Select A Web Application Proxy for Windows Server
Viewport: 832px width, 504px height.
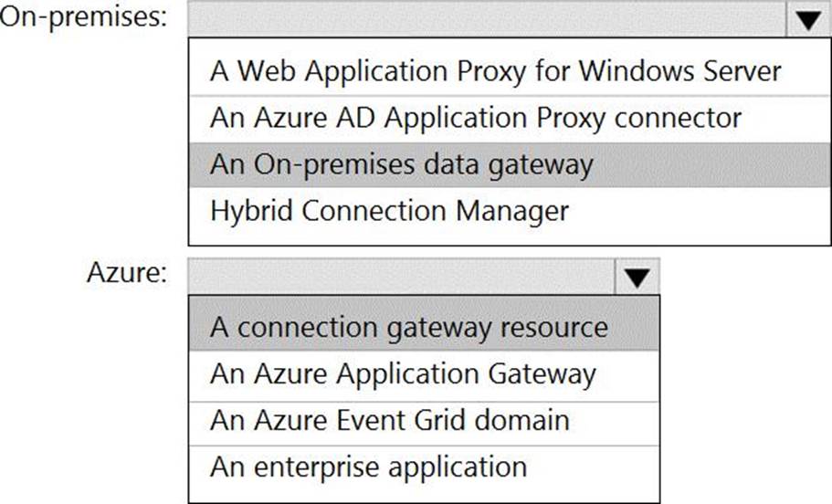pyautogui.click(x=495, y=70)
